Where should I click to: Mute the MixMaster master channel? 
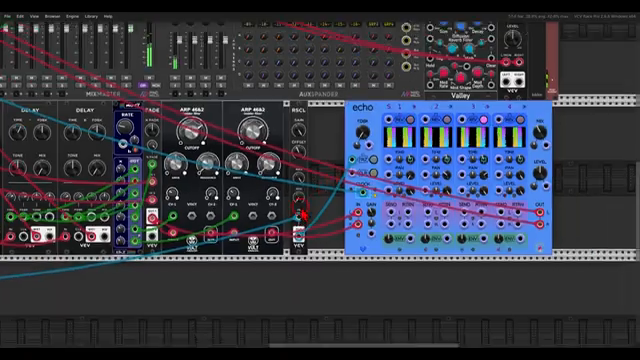[149, 78]
